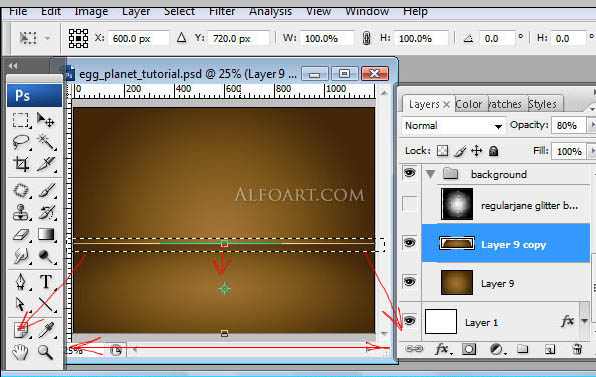Switch to the Color tab
The width and height of the screenshot is (596, 377).
click(469, 104)
